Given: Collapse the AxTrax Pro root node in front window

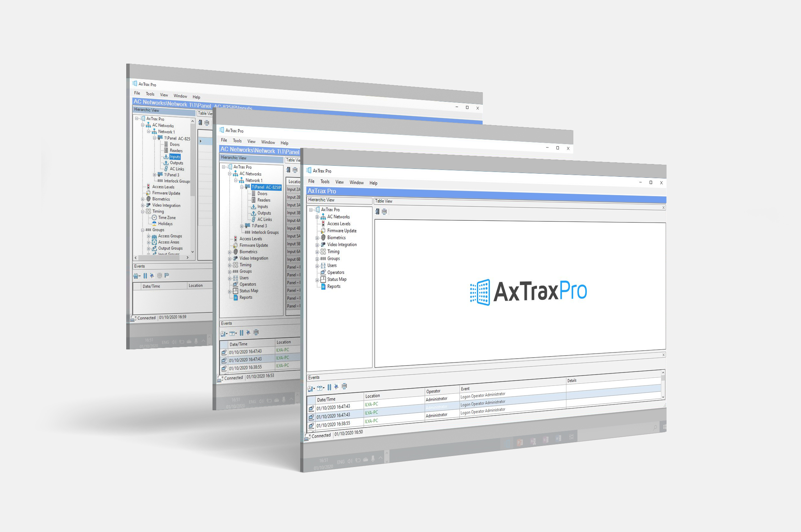Looking at the screenshot, I should click(x=311, y=210).
